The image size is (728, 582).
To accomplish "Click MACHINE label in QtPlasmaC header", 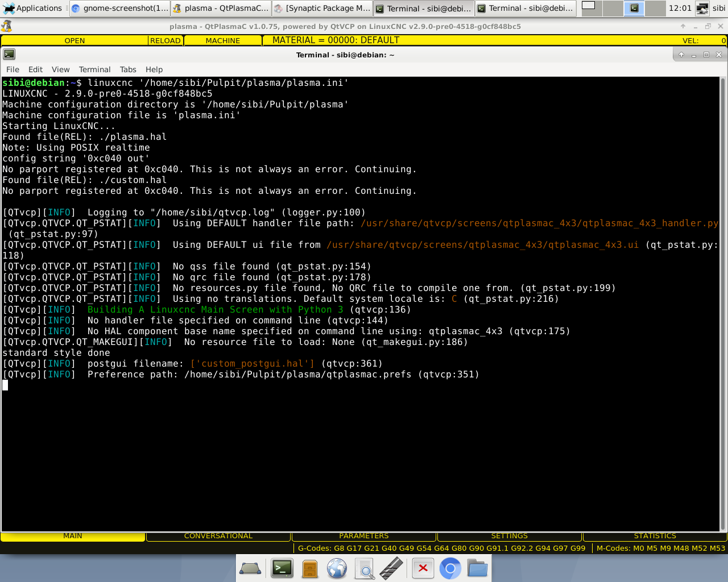I will coord(223,40).
